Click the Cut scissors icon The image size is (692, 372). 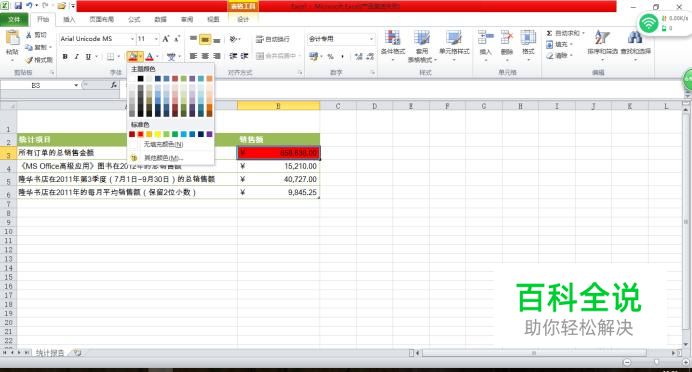29,35
